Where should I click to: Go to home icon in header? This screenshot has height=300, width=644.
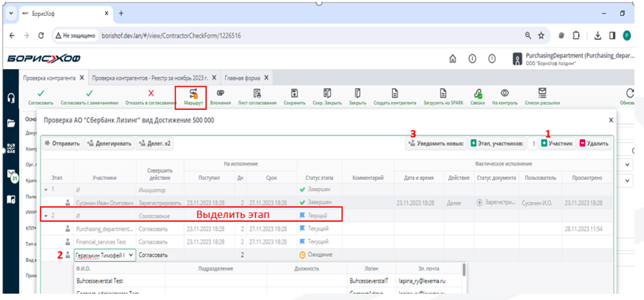coord(453,59)
